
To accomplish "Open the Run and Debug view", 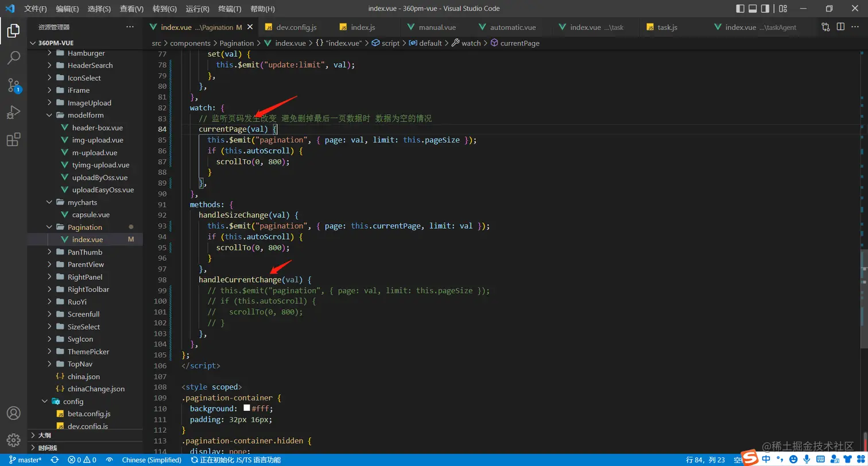I will coord(13,112).
